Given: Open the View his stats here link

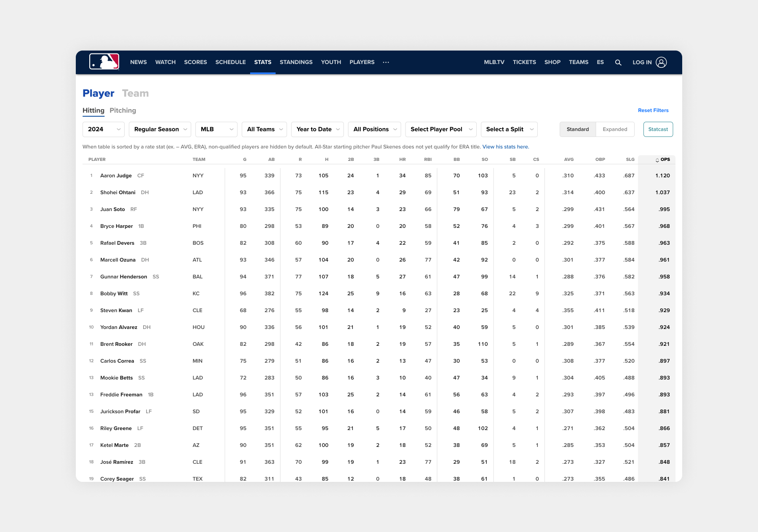Looking at the screenshot, I should [506, 147].
